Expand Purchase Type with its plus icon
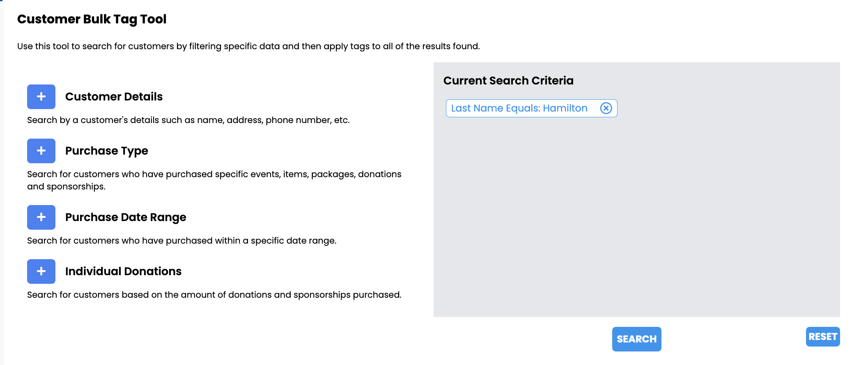The height and width of the screenshot is (365, 868). coord(41,151)
